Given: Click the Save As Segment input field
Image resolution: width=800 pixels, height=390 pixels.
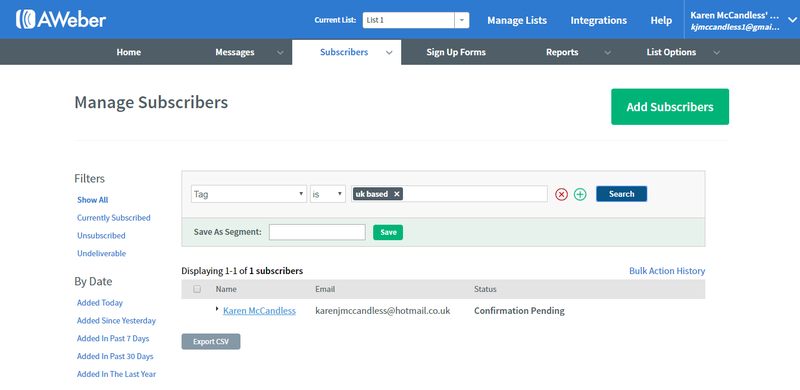Looking at the screenshot, I should (317, 232).
